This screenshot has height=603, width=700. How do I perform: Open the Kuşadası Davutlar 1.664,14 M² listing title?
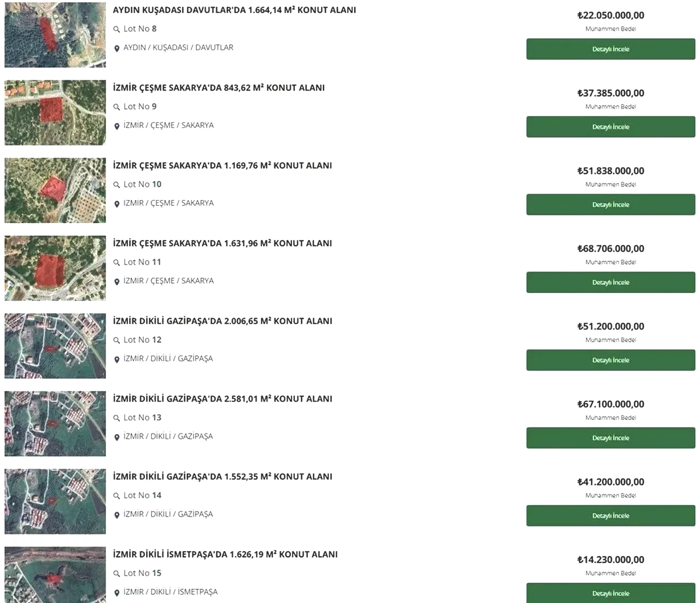coord(235,10)
